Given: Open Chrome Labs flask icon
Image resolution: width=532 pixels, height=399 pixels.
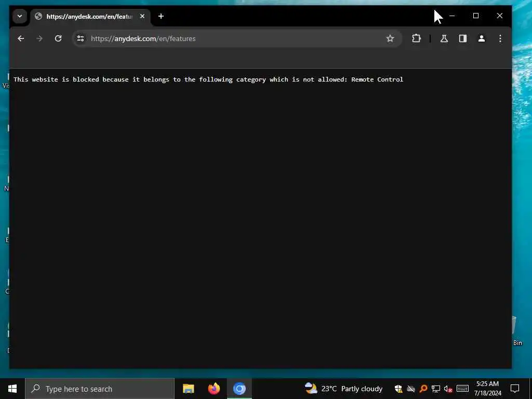Looking at the screenshot, I should pos(444,38).
